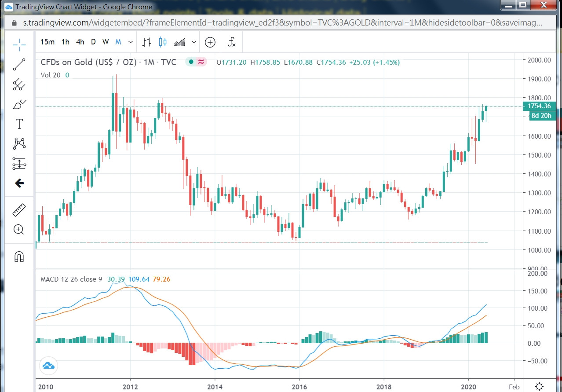Image resolution: width=562 pixels, height=392 pixels.
Task: Click the 8d 20h countdown label
Action: coord(541,116)
